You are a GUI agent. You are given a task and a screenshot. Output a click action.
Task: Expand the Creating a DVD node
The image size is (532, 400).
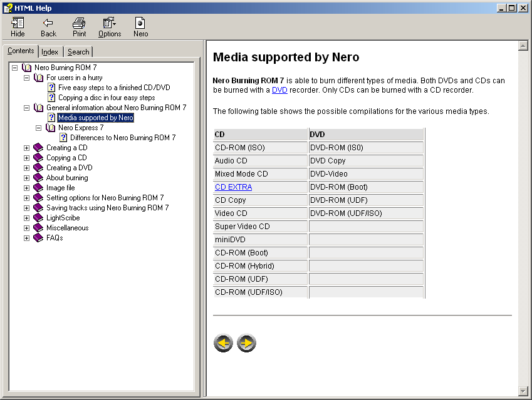coord(26,168)
